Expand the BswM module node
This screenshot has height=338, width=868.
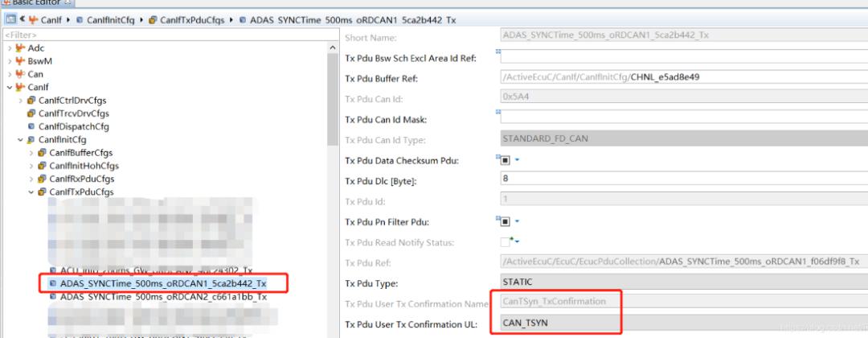[x=10, y=61]
